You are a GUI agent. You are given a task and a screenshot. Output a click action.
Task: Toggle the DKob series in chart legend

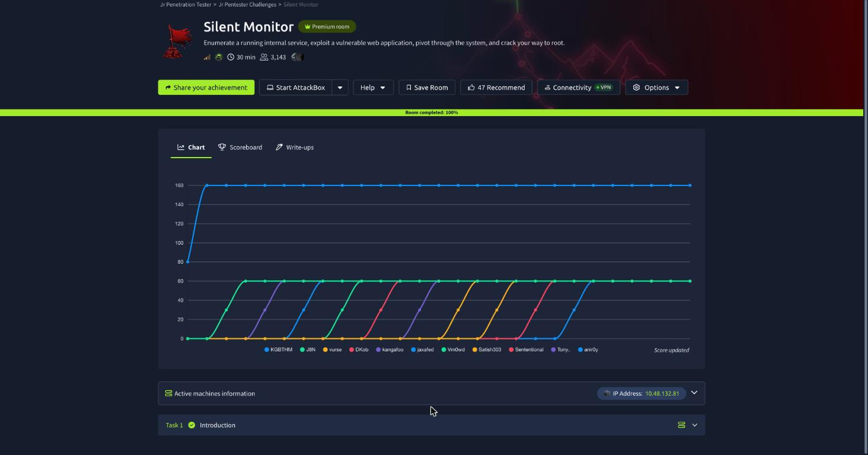pos(359,350)
